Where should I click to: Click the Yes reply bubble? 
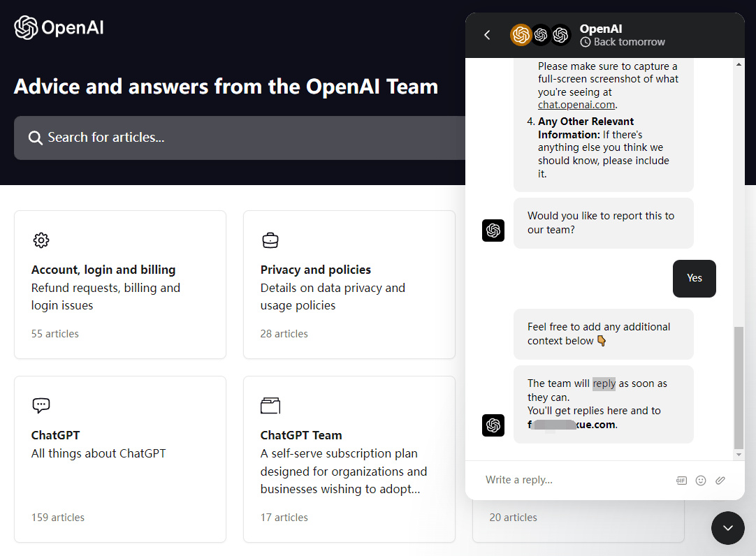coord(694,278)
